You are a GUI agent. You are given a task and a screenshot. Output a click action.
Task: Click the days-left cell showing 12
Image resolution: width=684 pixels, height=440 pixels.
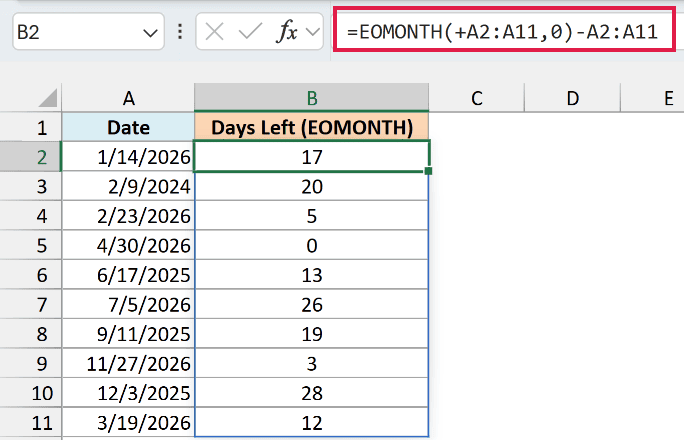click(311, 423)
